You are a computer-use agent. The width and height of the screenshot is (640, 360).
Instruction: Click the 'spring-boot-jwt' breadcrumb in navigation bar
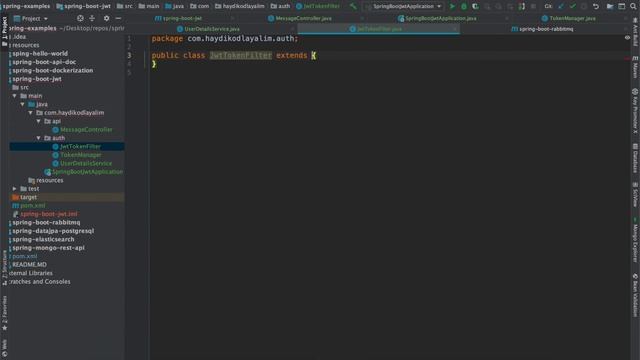[x=83, y=6]
